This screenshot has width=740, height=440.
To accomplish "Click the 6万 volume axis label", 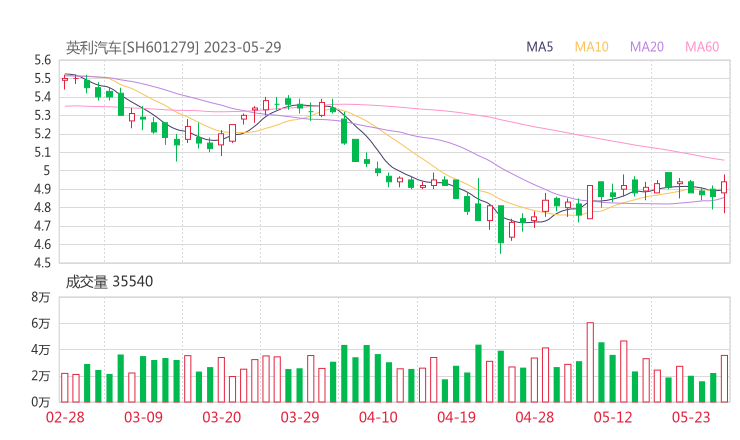I will click(x=41, y=323).
